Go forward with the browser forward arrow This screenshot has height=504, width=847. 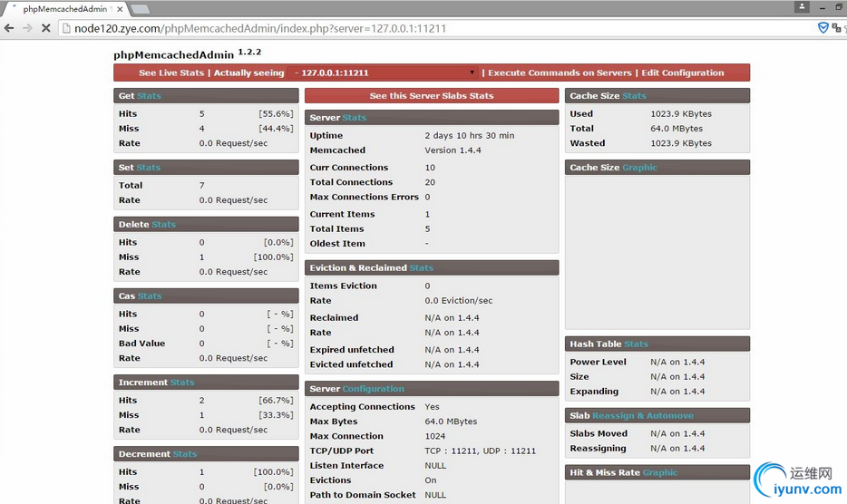pyautogui.click(x=27, y=28)
